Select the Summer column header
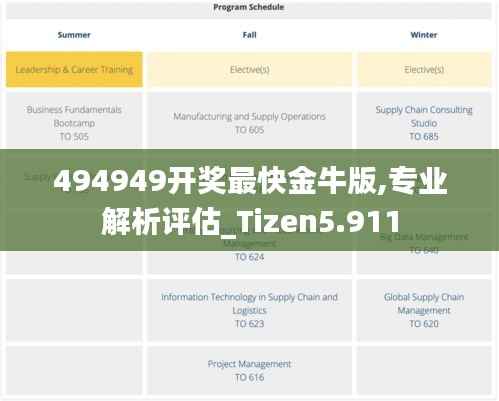Image resolution: width=499 pixels, height=401 pixels. 74,35
